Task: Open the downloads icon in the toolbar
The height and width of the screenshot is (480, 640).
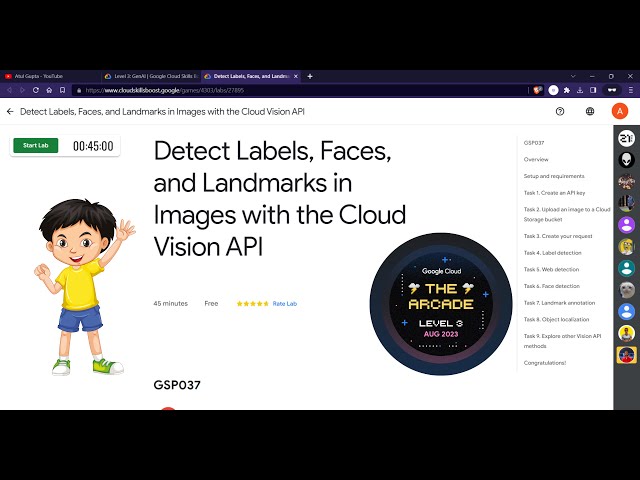Action: click(580, 90)
